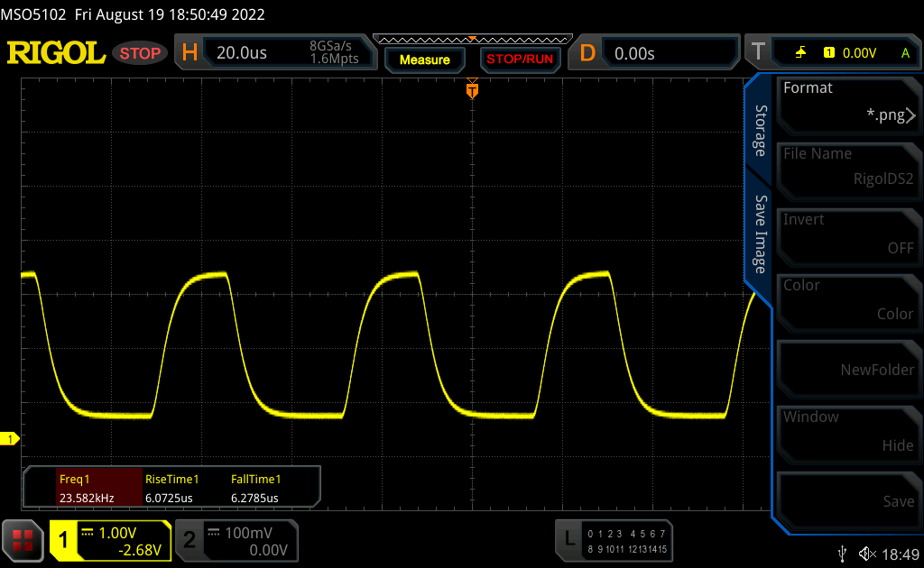
Task: Click the rising edge trigger icon
Action: (800, 53)
